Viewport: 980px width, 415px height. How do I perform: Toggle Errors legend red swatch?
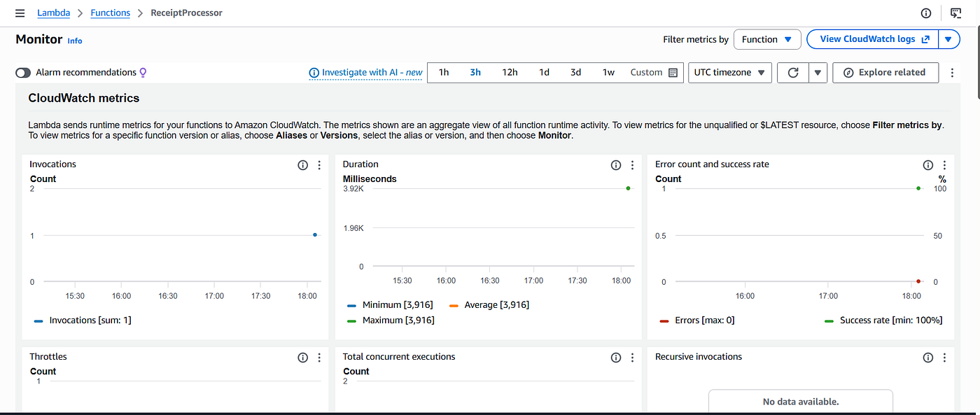click(664, 321)
